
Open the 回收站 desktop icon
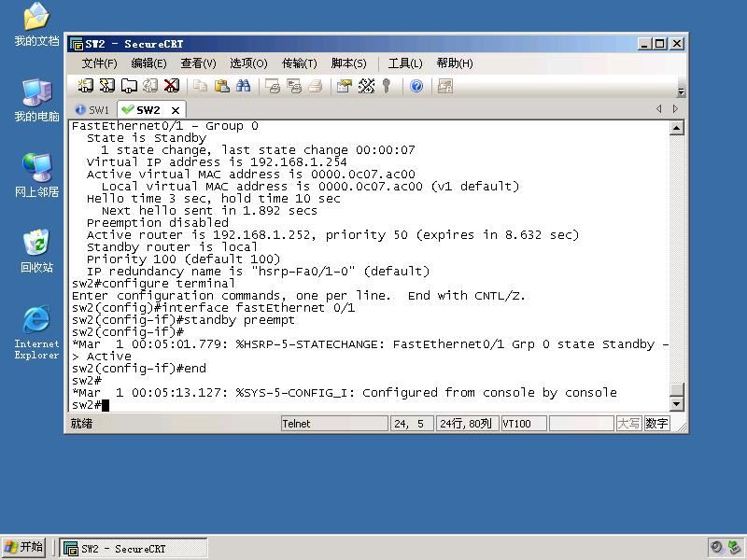[x=36, y=251]
